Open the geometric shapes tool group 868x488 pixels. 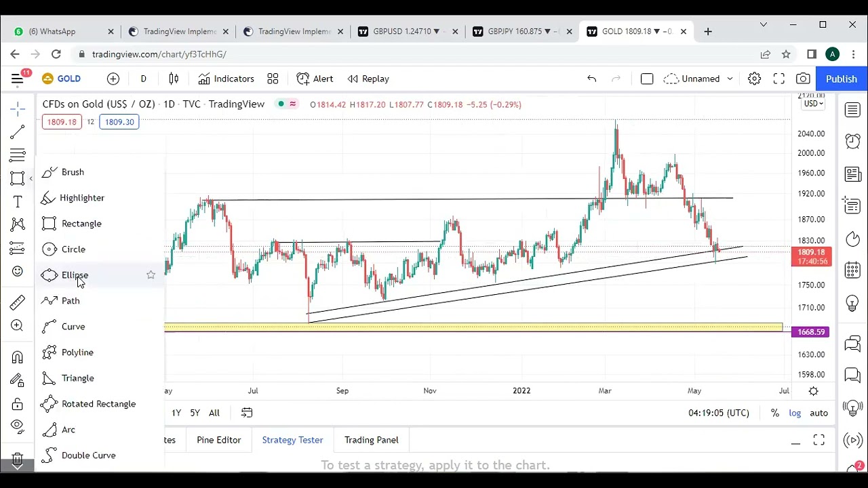[18, 178]
